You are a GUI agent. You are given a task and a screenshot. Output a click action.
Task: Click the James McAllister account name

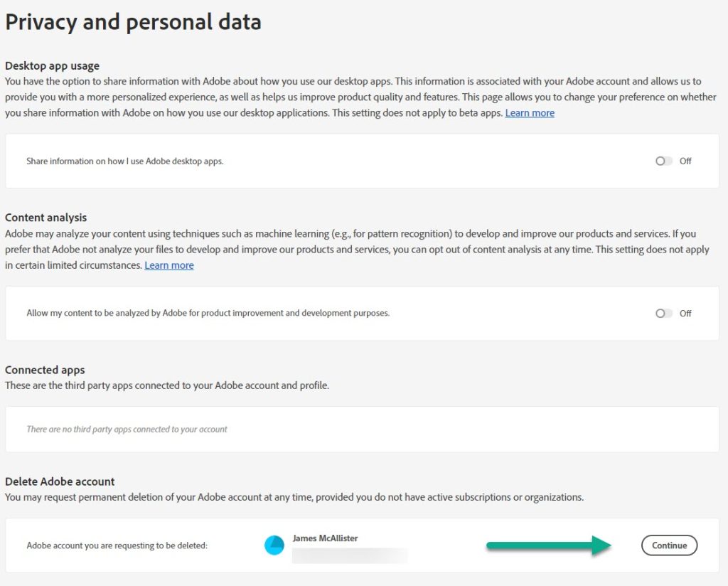pos(325,538)
